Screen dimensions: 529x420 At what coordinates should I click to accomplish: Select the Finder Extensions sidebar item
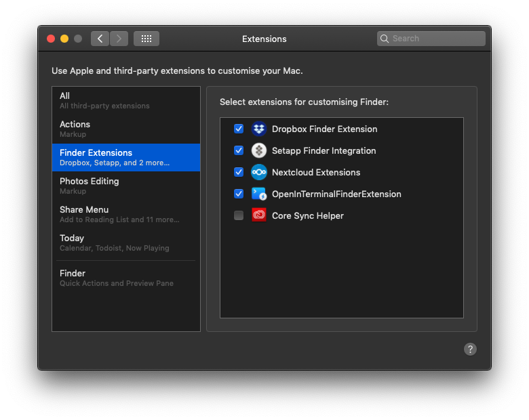click(x=126, y=157)
